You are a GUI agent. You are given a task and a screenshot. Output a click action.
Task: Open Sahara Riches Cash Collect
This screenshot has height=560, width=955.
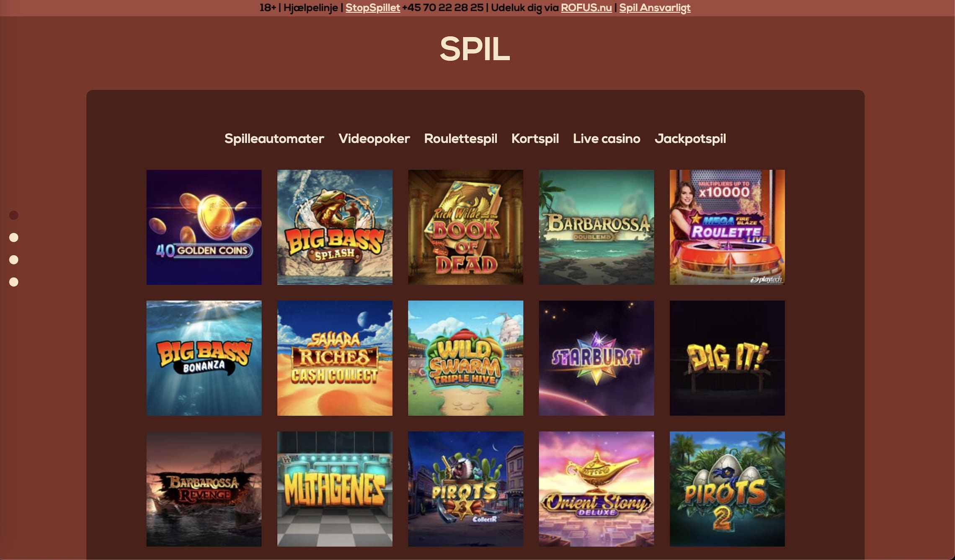[x=335, y=358]
